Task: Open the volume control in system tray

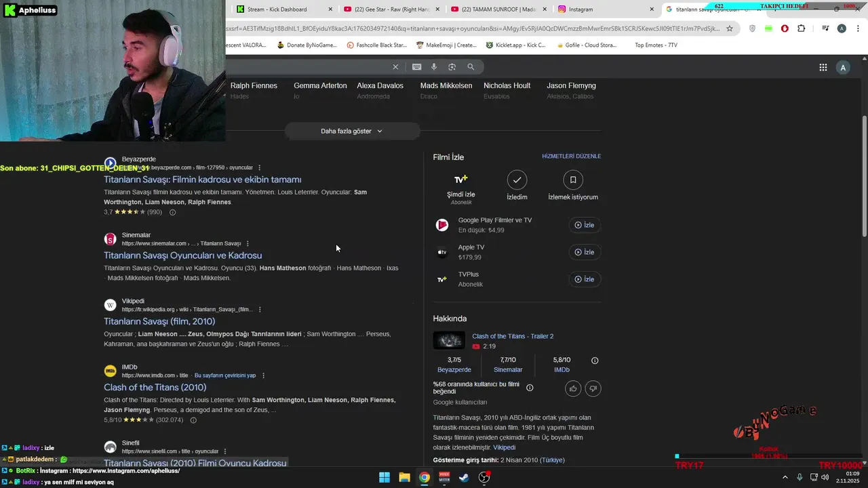Action: [x=825, y=477]
